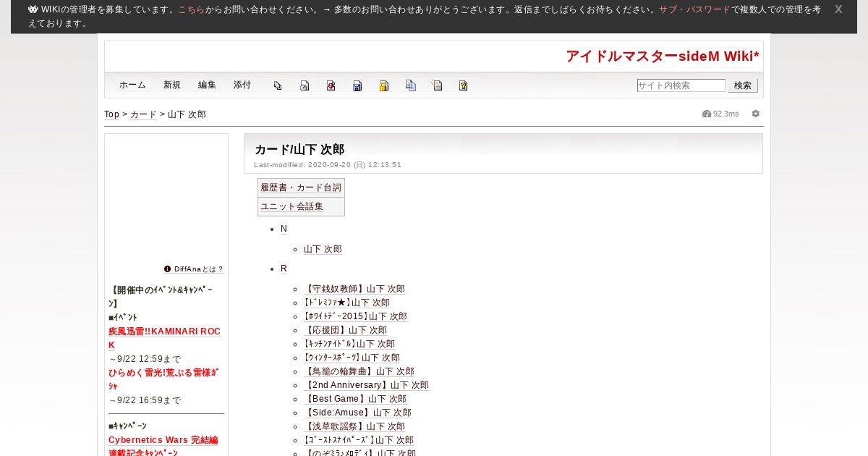The width and height of the screenshot is (868, 456).
Task: Click the padlock freeze icon in toolbar
Action: (x=384, y=85)
